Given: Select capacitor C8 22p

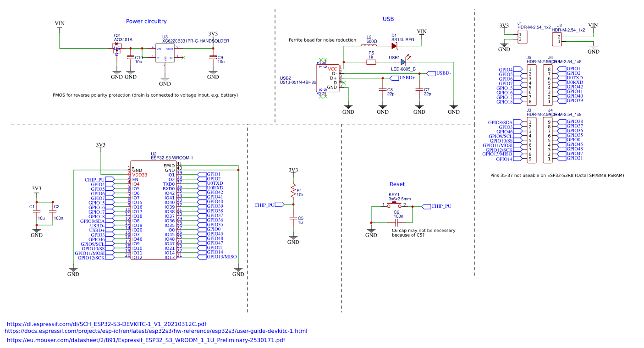Looking at the screenshot, I should (383, 90).
